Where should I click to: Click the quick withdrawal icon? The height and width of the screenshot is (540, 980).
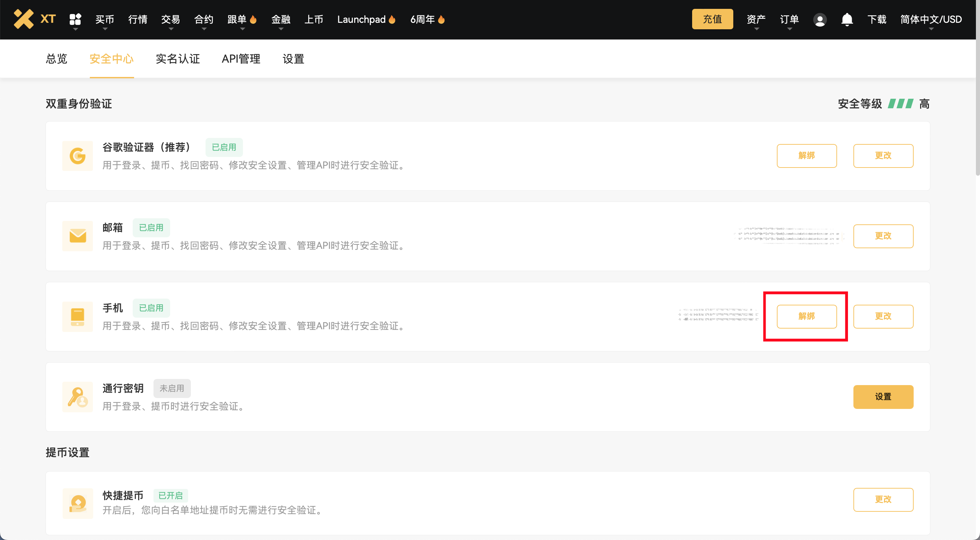tap(78, 503)
